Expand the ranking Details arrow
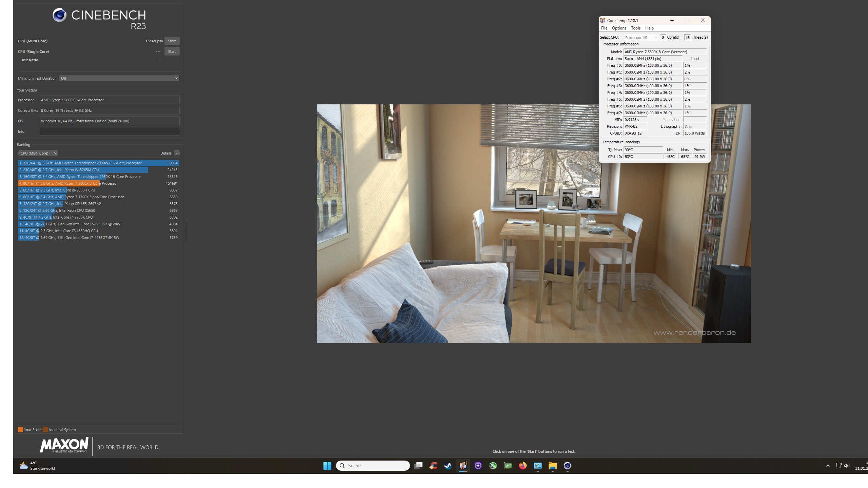 (177, 153)
